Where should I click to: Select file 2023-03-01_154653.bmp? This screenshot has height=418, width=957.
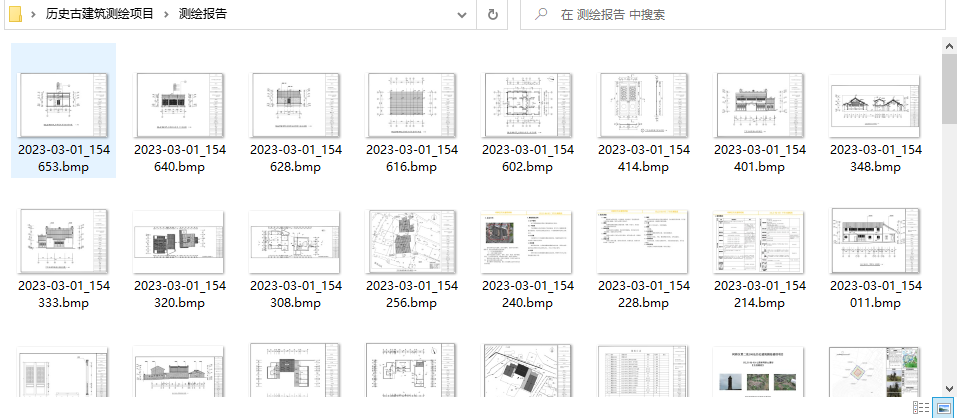tap(64, 110)
